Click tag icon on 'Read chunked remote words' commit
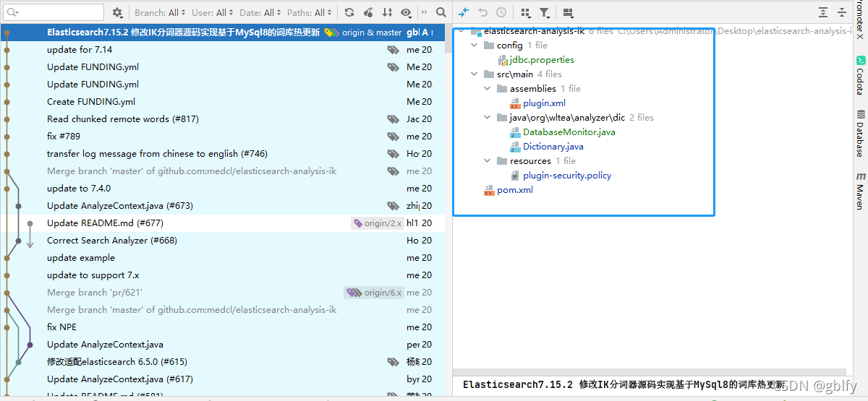 coord(393,119)
